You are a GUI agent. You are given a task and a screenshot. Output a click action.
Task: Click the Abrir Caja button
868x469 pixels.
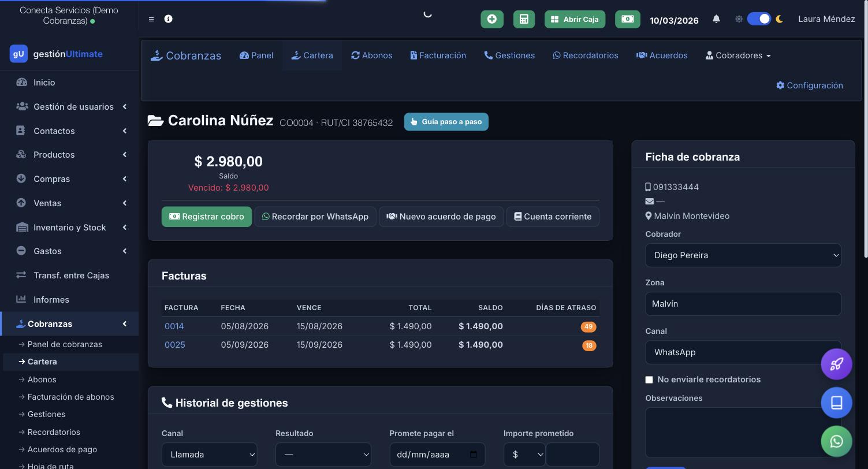575,19
